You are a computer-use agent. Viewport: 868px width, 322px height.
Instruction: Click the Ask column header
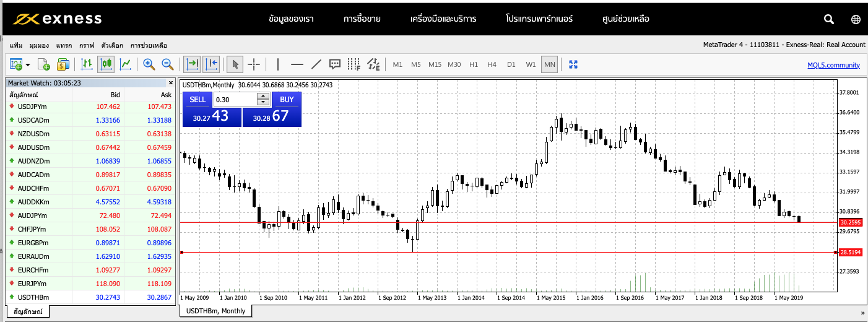(x=150, y=95)
